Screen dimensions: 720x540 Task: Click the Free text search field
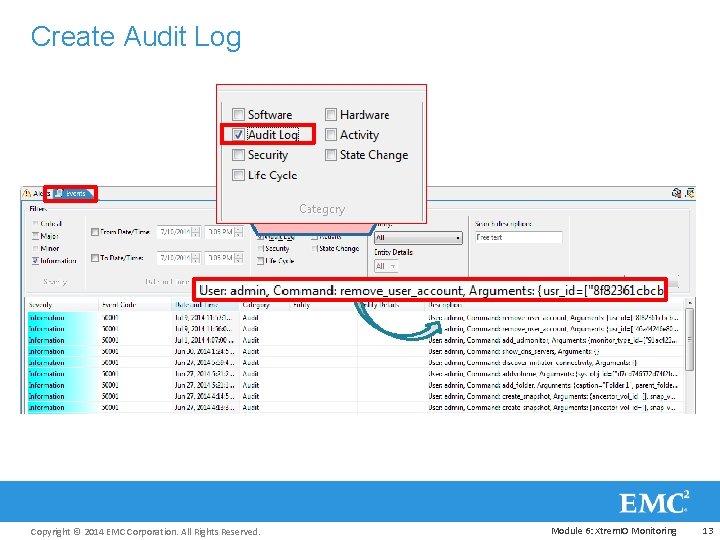tap(518, 237)
